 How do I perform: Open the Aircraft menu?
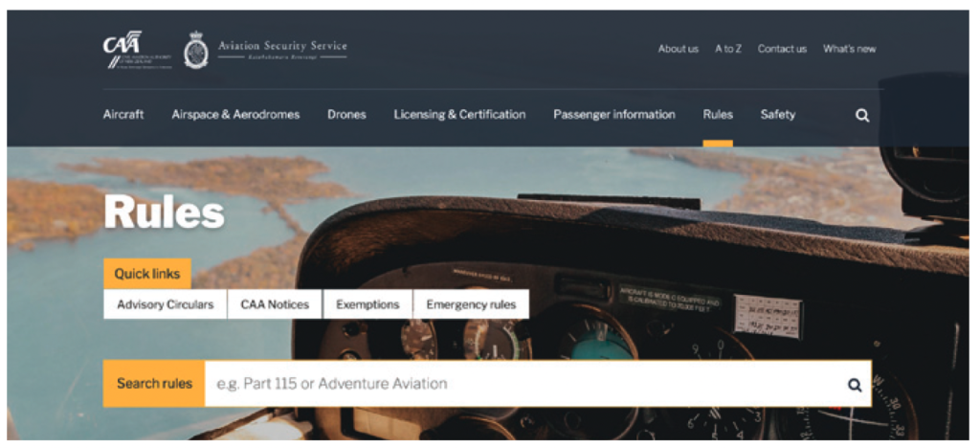[x=123, y=115]
